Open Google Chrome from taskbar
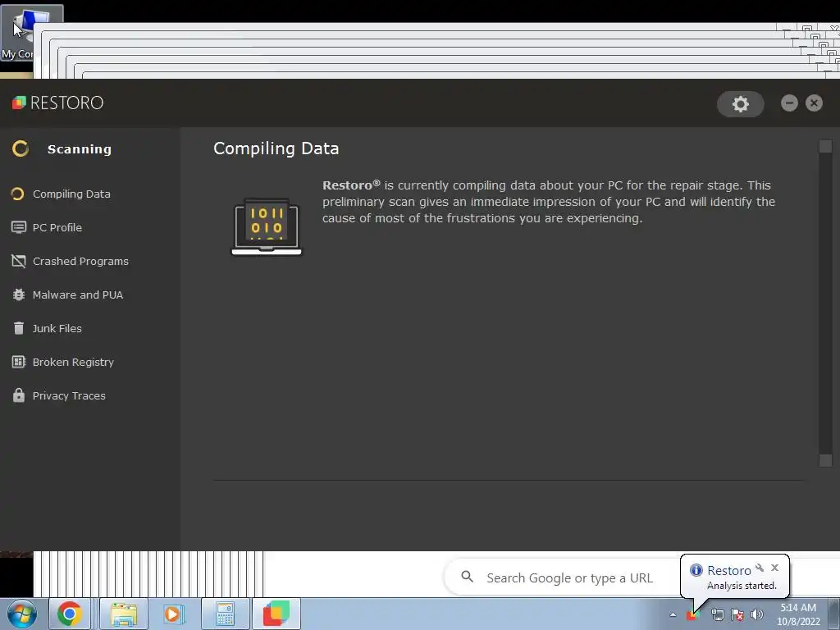The height and width of the screenshot is (630, 840). [70, 614]
